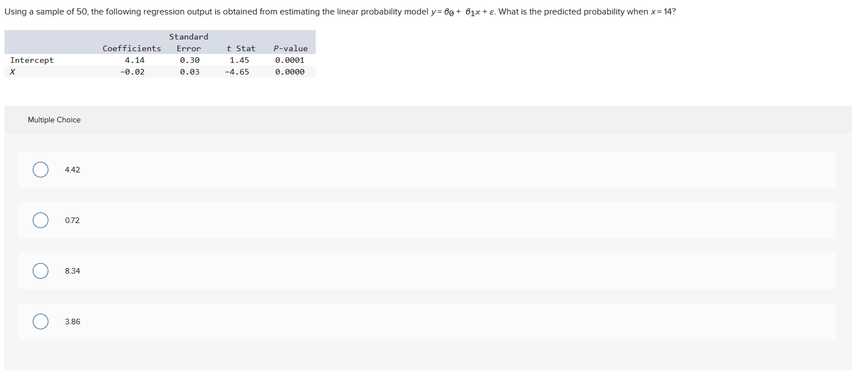868x381 pixels.
Task: Click the P-value 0.0000 for X
Action: 290,71
